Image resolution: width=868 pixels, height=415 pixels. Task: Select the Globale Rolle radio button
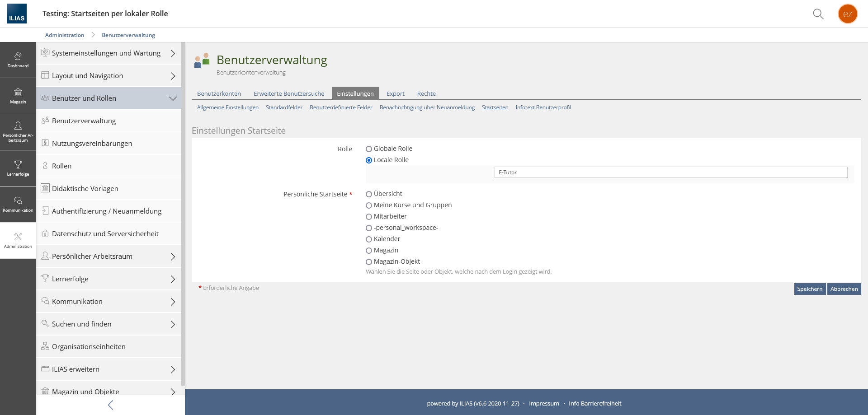(x=369, y=149)
